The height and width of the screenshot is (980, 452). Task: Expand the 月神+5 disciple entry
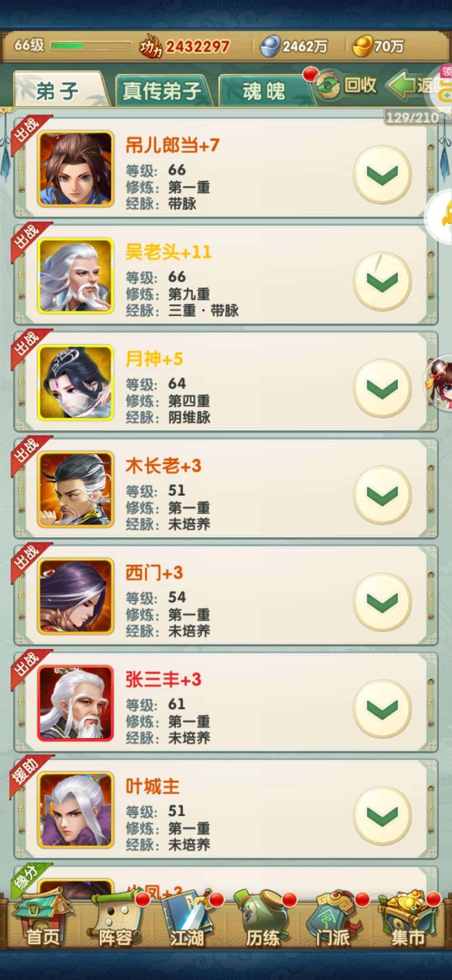(382, 388)
